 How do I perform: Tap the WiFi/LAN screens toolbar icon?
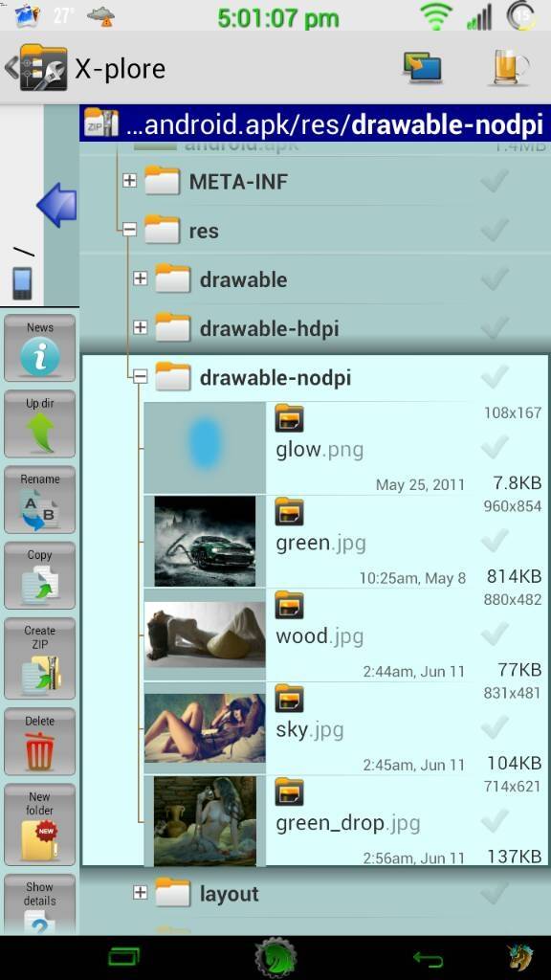(422, 68)
